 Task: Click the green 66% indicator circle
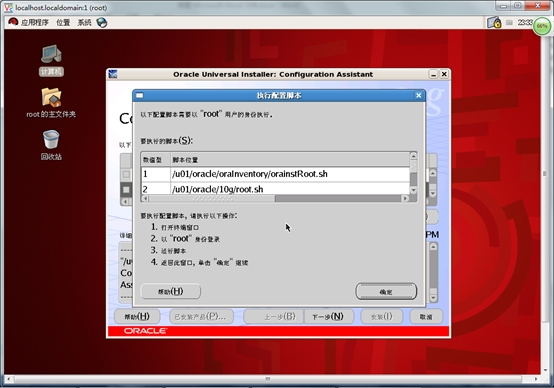click(542, 26)
